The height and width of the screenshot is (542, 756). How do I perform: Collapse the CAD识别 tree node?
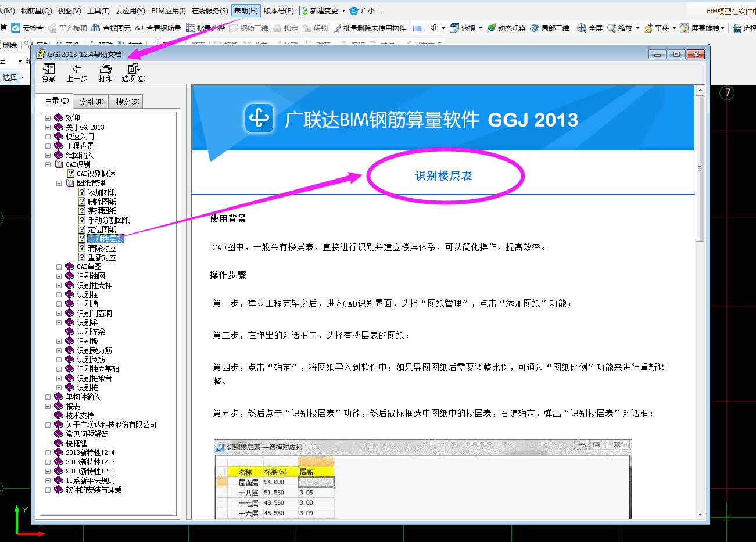point(48,164)
